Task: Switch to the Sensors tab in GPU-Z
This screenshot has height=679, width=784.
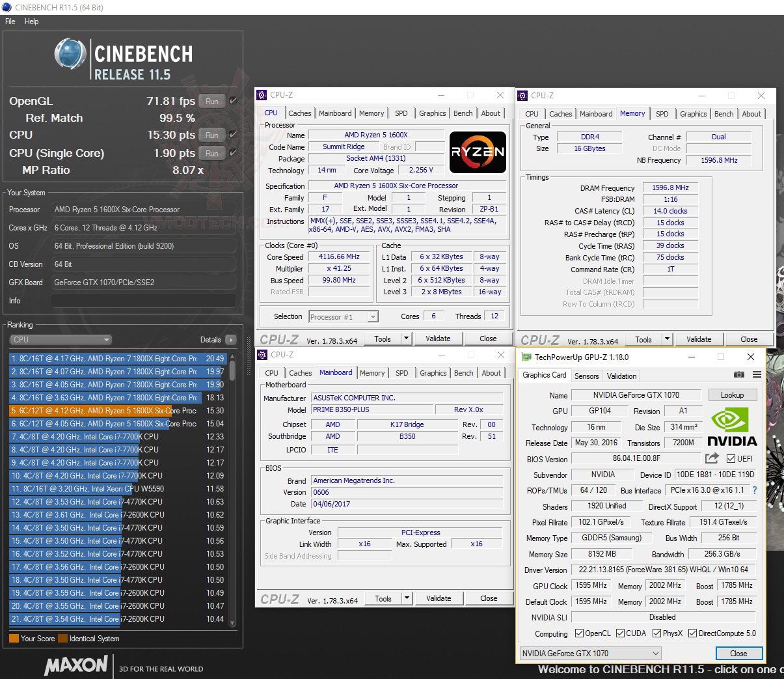Action: [x=586, y=376]
